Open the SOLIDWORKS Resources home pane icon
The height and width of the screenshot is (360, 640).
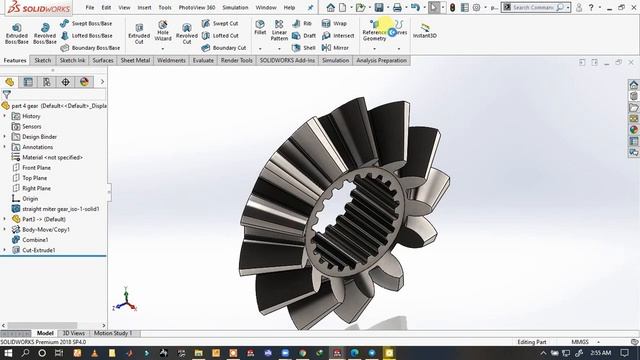(x=633, y=85)
